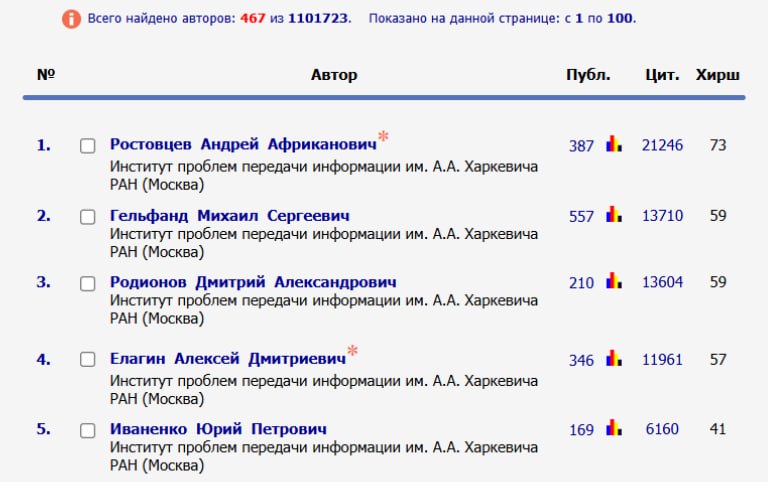Screen dimensions: 768x482
Task: Open author profile Иваненко Юрий Петрович
Action: pyautogui.click(x=218, y=429)
